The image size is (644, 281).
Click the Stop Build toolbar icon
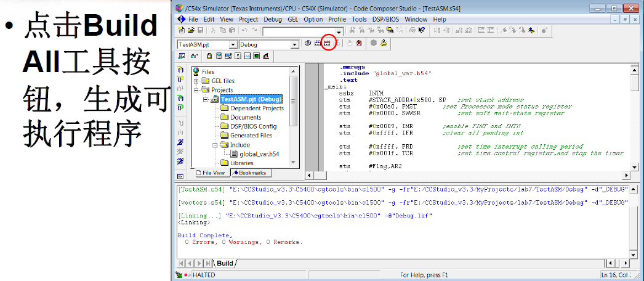(x=337, y=43)
